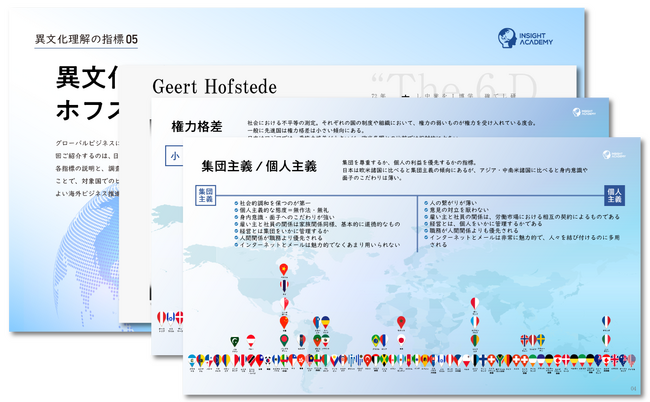Select the Japan flag map pin

tap(401, 341)
